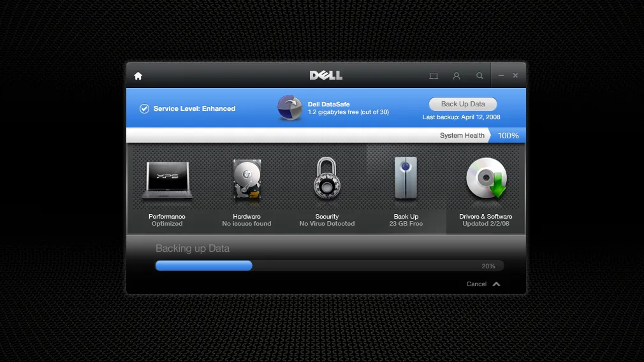
Task: Click the 'Dell DataSafe' label
Action: click(328, 105)
